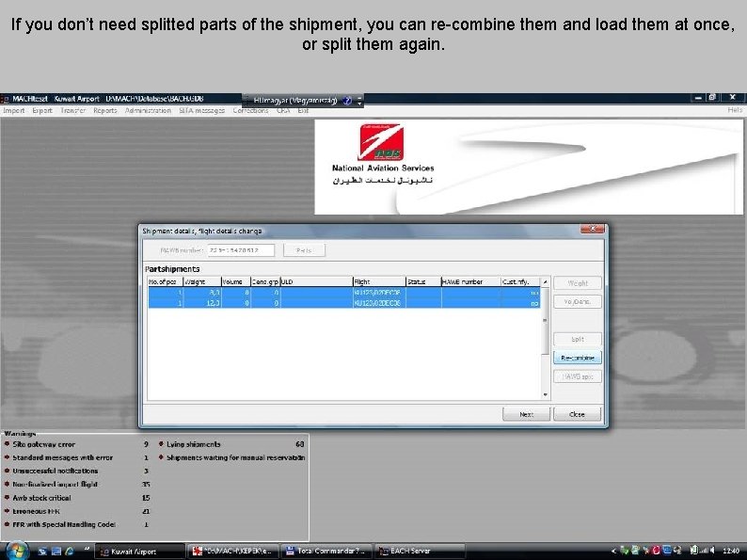Click the Standard messages with error warning
747x560 pixels.
(62, 457)
